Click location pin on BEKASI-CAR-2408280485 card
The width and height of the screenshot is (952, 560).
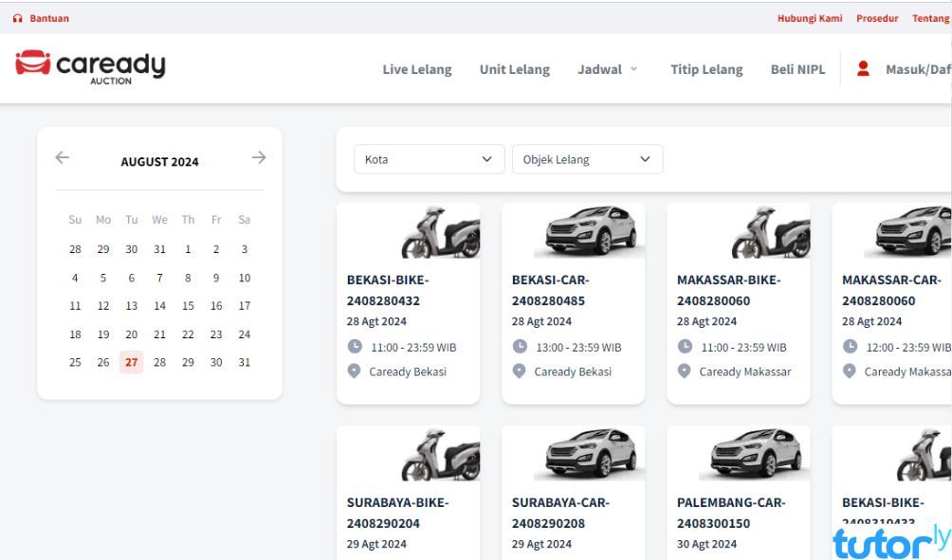pos(519,371)
